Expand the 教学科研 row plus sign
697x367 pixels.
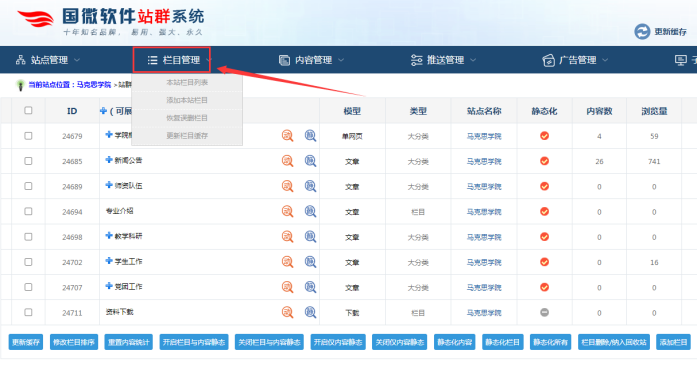109,235
